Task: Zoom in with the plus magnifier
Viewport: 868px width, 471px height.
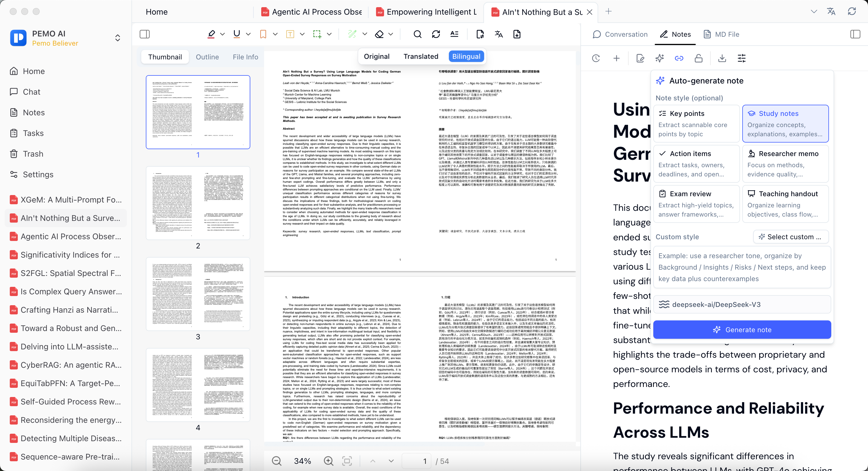Action: click(x=329, y=461)
